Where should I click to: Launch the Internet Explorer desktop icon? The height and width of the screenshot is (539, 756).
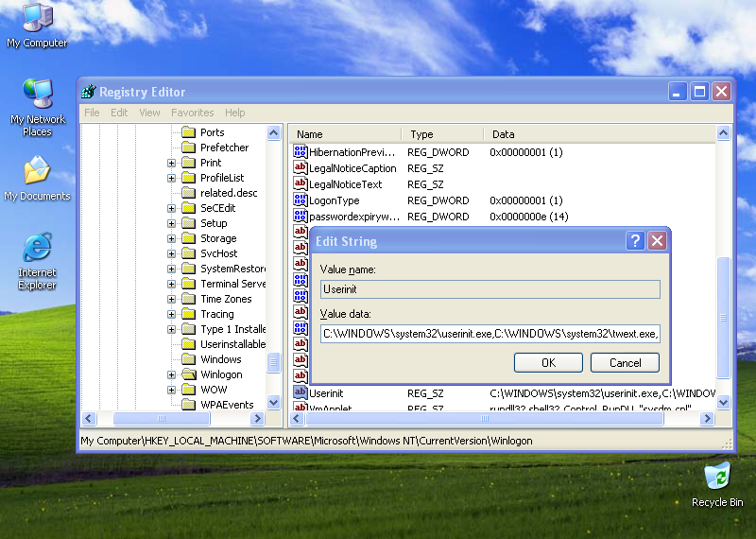37,261
